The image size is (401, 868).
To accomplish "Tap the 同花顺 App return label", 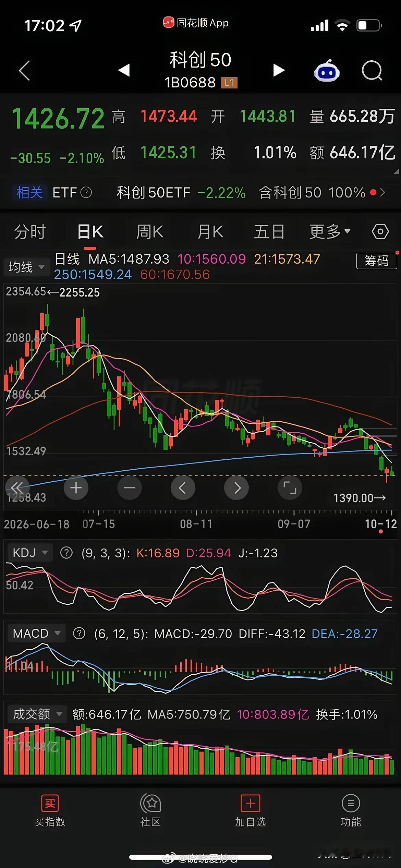I will 196,23.
